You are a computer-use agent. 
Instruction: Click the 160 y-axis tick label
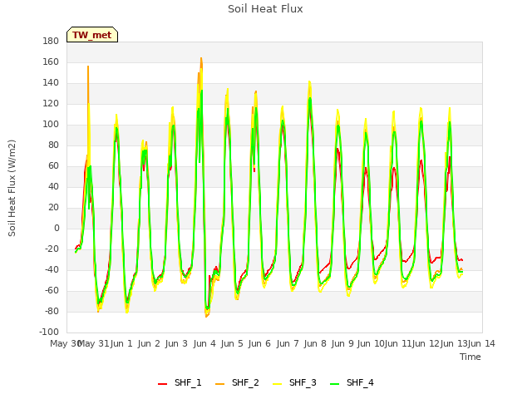click(x=51, y=62)
